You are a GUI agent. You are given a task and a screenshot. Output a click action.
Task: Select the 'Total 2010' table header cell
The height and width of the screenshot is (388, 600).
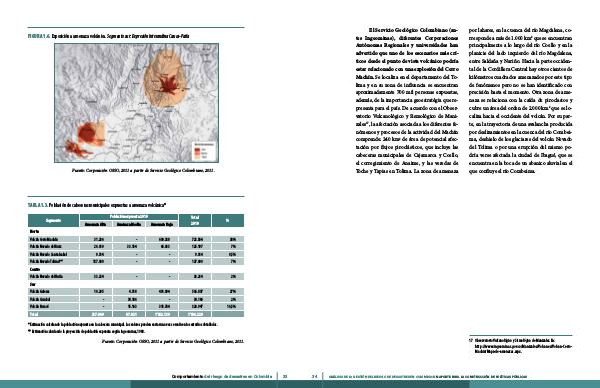coord(195,220)
